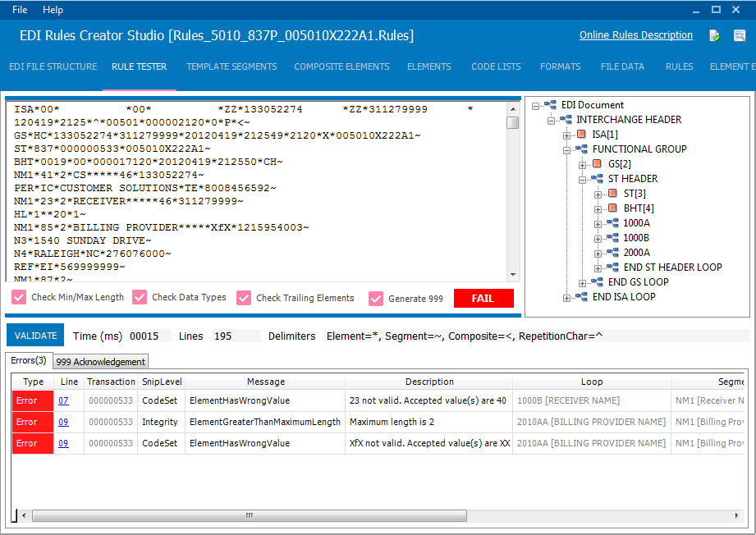Open the ELEMENTS tab
Viewport: 756px width, 535px height.
pos(429,66)
